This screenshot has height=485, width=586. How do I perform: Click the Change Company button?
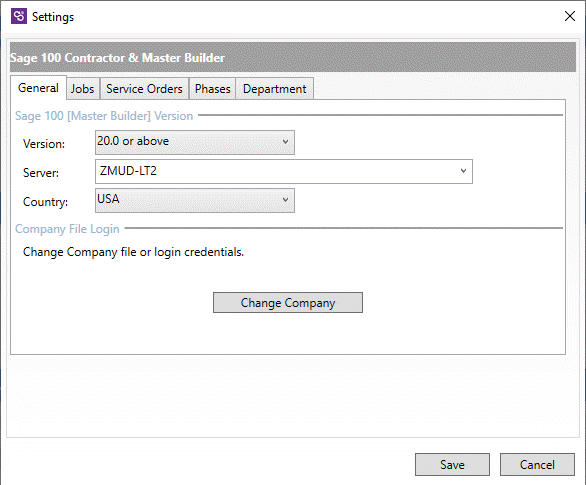click(x=288, y=303)
